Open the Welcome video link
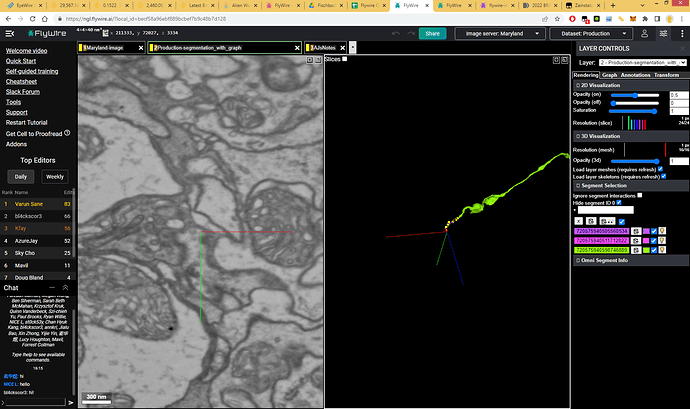This screenshot has height=409, width=690. 26,51
